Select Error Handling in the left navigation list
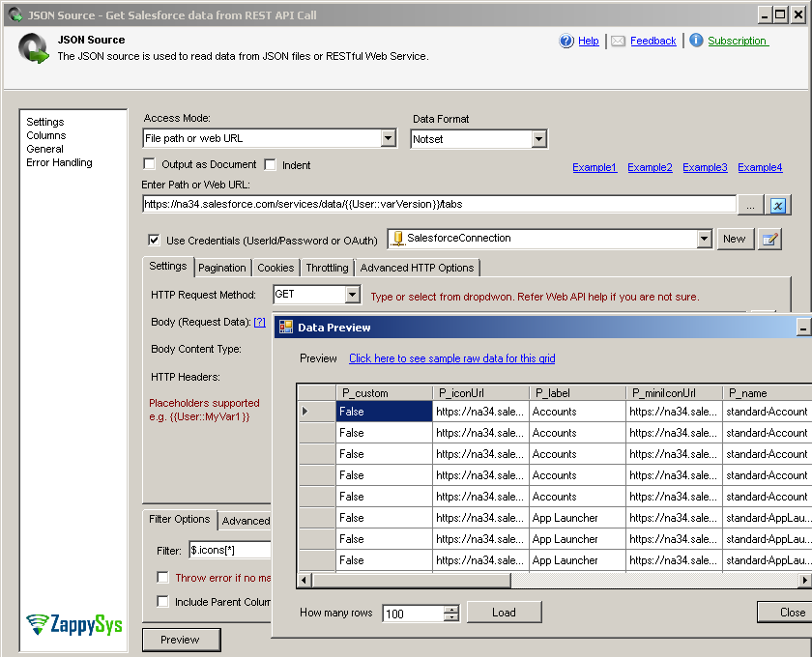The width and height of the screenshot is (812, 657). click(59, 162)
